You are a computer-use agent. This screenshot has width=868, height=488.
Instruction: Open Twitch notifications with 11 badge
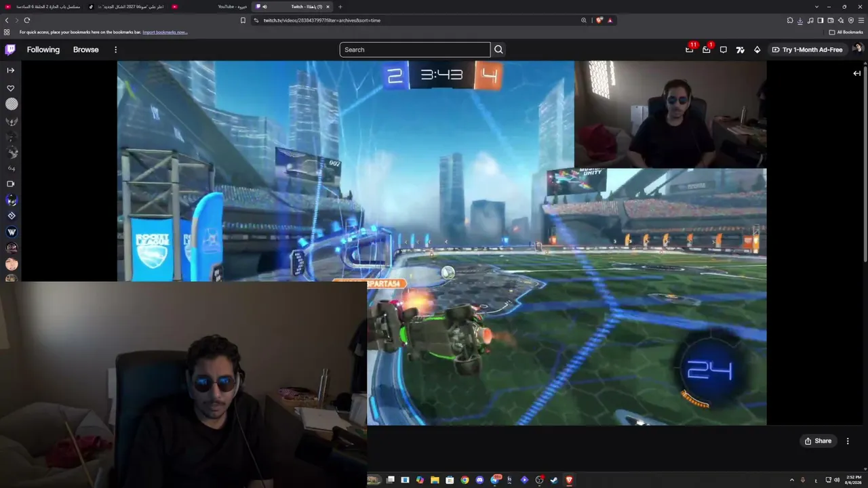(690, 49)
